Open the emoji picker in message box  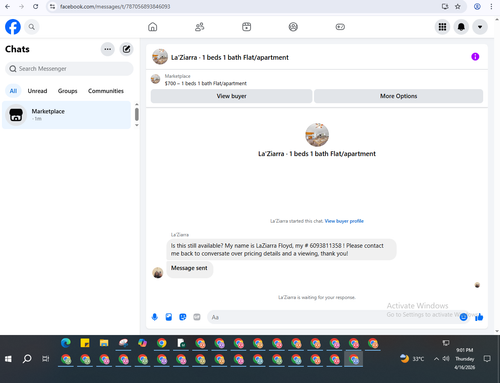(x=463, y=317)
